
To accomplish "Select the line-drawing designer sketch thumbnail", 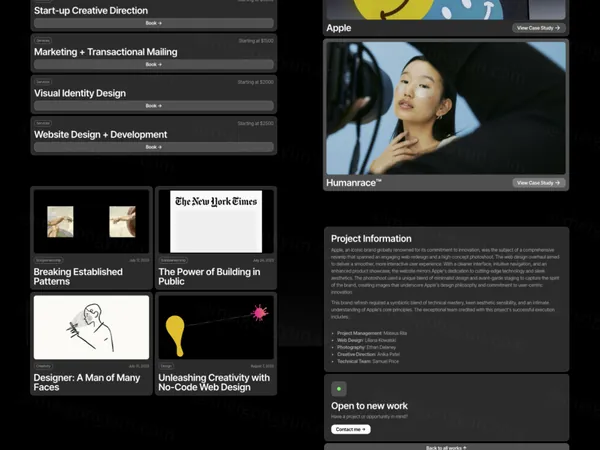I will (x=91, y=328).
